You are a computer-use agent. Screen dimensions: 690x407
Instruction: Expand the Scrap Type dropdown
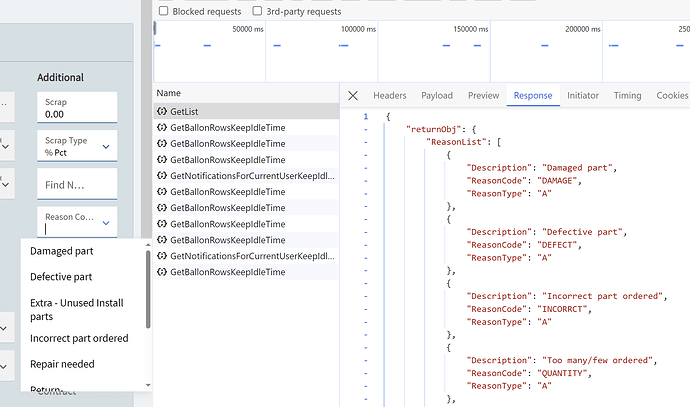click(x=107, y=147)
